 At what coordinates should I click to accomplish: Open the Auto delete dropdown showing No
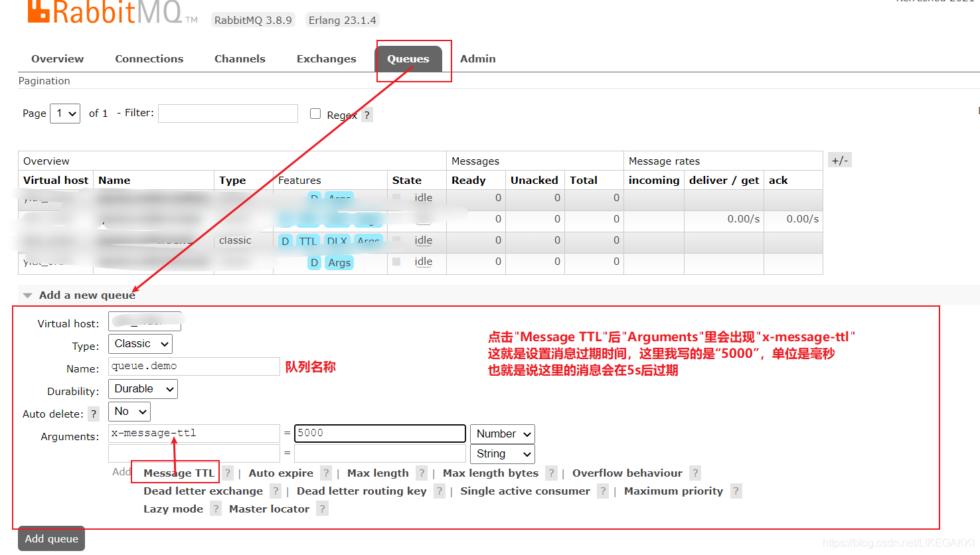[x=129, y=412]
